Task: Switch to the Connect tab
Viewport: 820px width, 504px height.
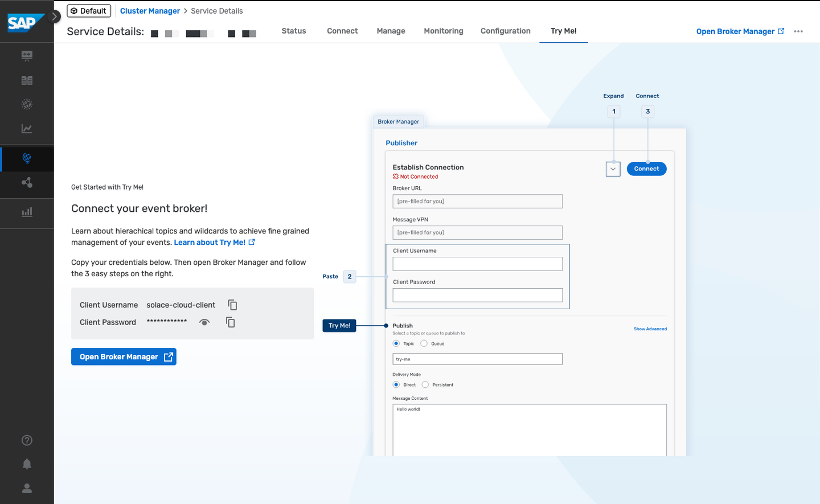Action: click(x=342, y=31)
